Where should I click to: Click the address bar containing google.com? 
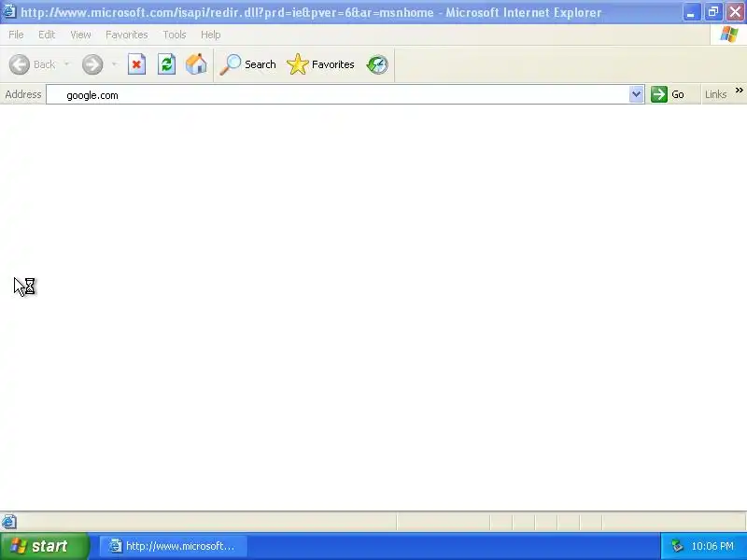coord(337,95)
